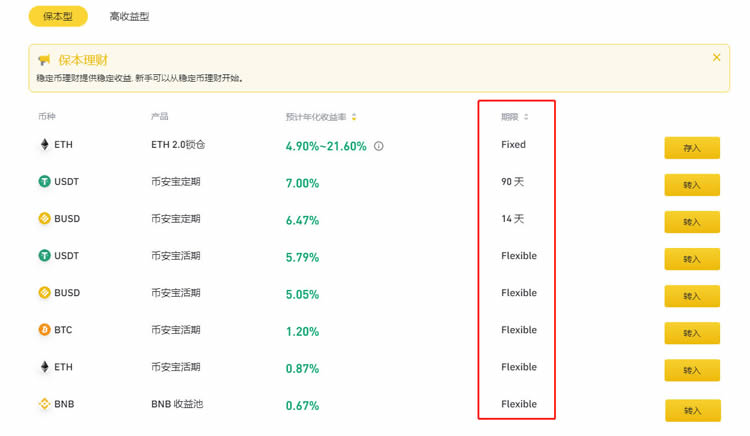Image resolution: width=750 pixels, height=436 pixels.
Task: Click the ETH coin icon in first row
Action: (x=44, y=145)
